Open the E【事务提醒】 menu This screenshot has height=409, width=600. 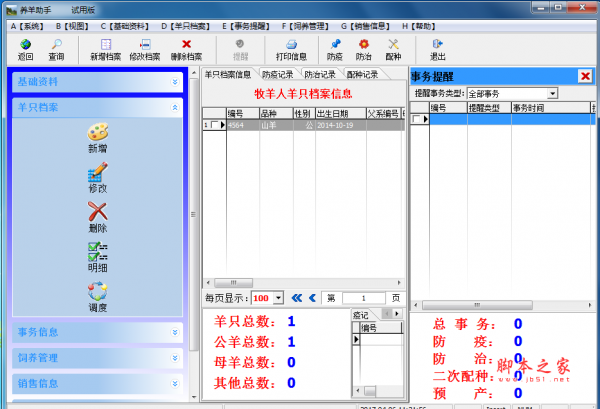(246, 26)
